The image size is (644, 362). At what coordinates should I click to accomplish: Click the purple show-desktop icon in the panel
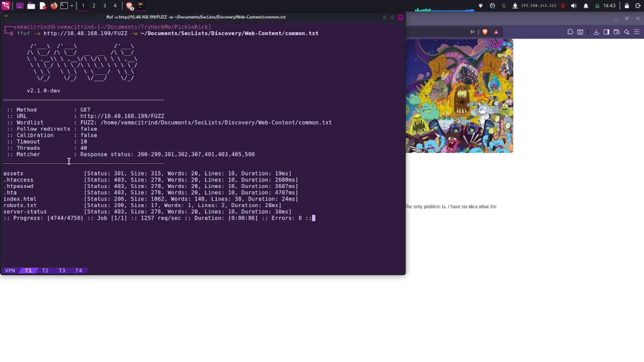[x=20, y=6]
